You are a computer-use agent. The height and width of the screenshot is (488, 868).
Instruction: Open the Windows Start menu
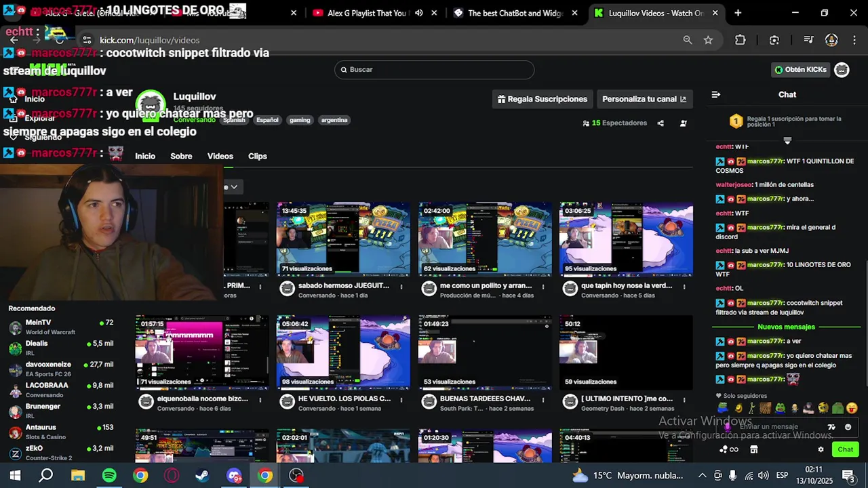pyautogui.click(x=15, y=476)
